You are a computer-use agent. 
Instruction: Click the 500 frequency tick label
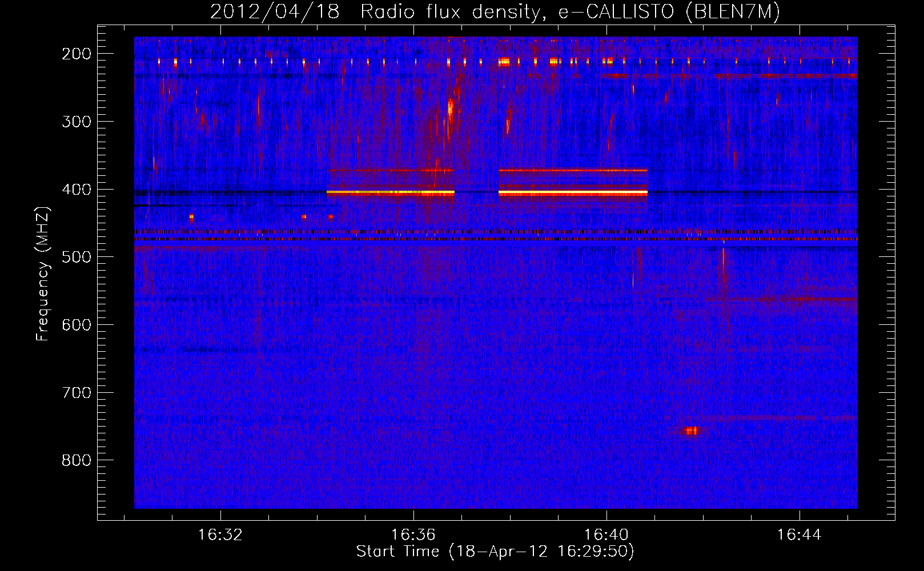click(x=77, y=257)
